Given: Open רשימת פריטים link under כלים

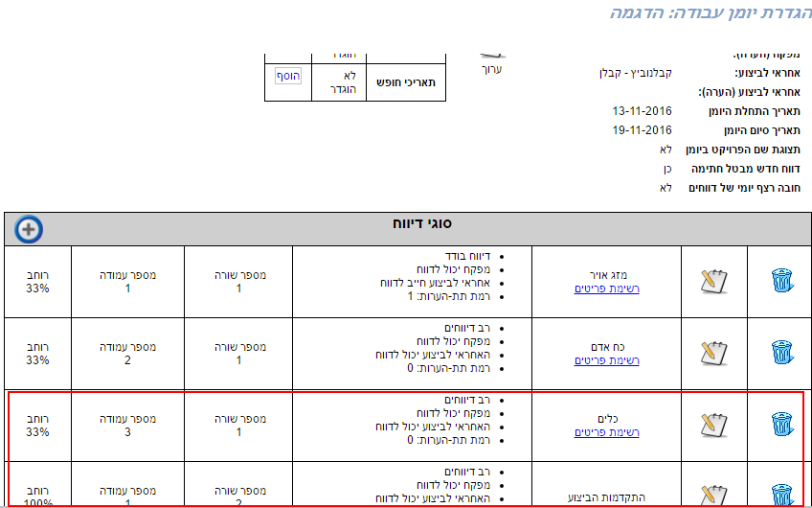Looking at the screenshot, I should tap(606, 432).
